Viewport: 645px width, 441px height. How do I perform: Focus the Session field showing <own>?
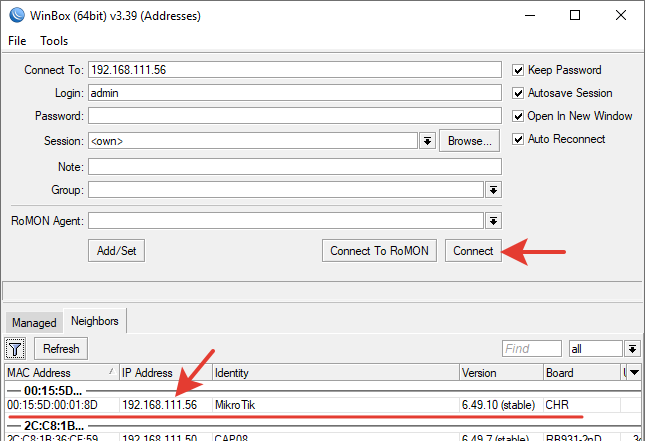pos(253,141)
